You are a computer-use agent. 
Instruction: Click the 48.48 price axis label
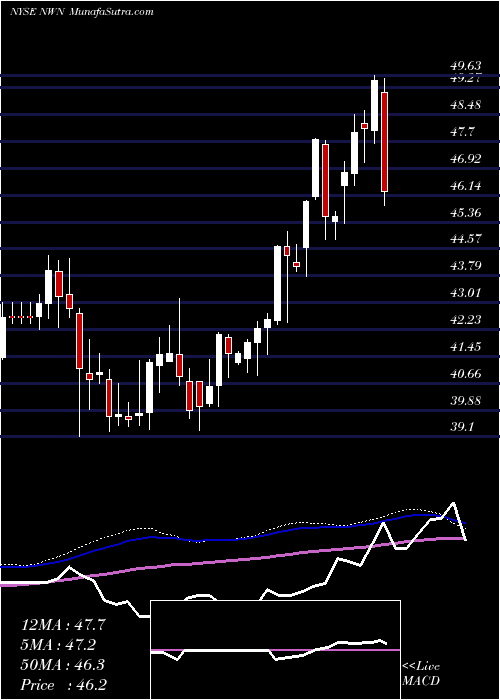click(x=465, y=105)
